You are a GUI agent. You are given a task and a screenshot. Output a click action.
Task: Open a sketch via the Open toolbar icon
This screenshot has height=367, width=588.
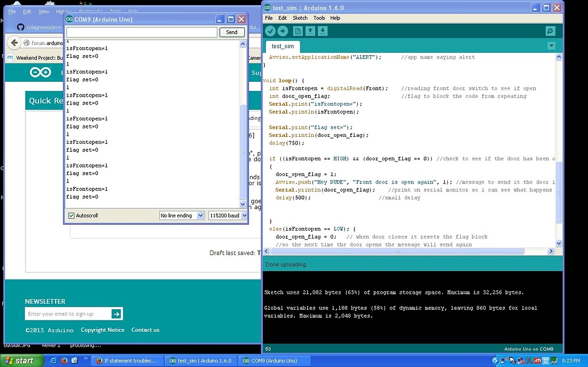[310, 31]
